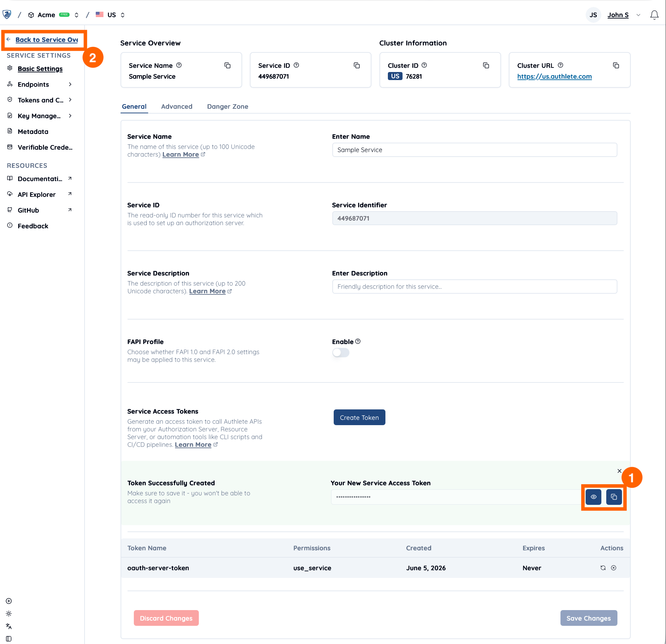Open API Explorer resource link

coord(37,194)
